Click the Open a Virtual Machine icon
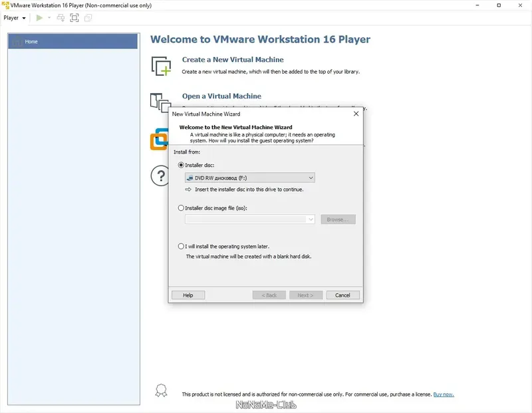This screenshot has width=532, height=413. coord(159,102)
